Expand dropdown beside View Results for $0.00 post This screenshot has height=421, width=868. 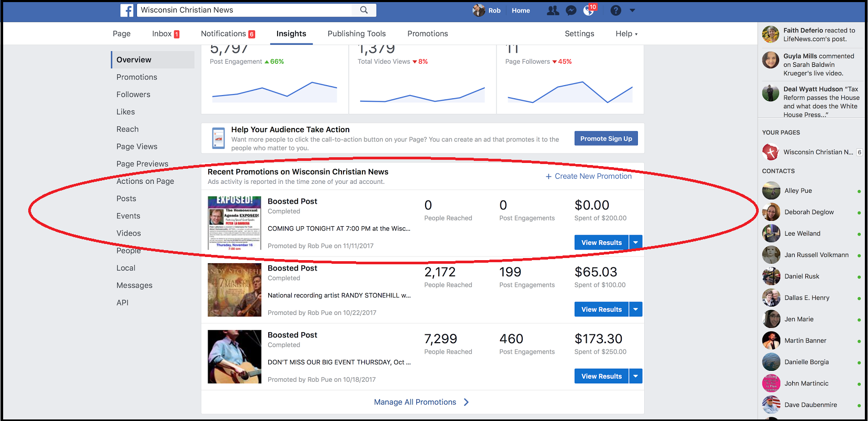click(636, 242)
